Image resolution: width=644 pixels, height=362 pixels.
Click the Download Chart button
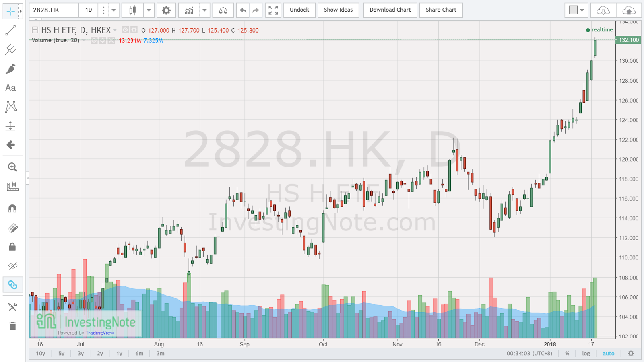[390, 10]
